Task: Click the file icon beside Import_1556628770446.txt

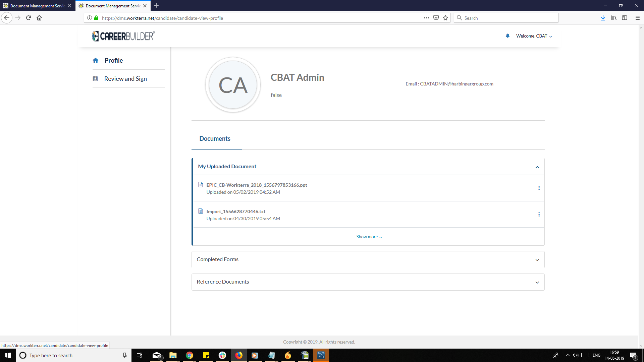Action: [201, 211]
